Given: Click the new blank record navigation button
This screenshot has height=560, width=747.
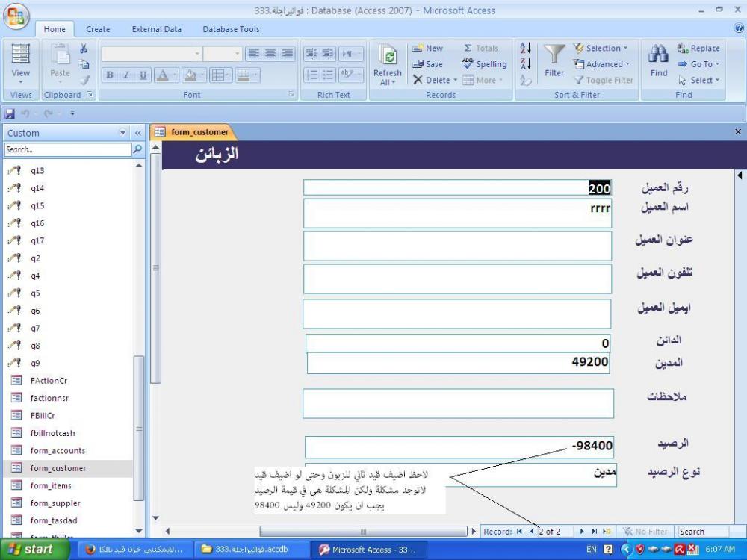Looking at the screenshot, I should [607, 532].
